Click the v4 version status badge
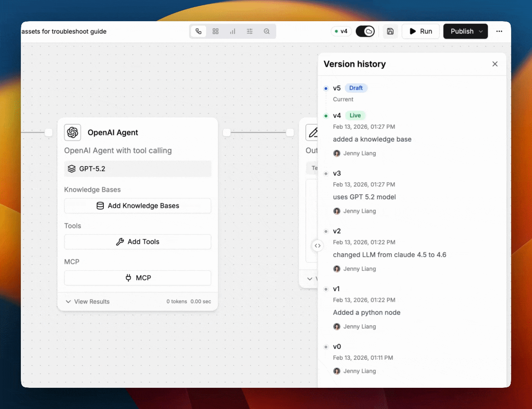Screen dimensions: 532x409 (341, 31)
